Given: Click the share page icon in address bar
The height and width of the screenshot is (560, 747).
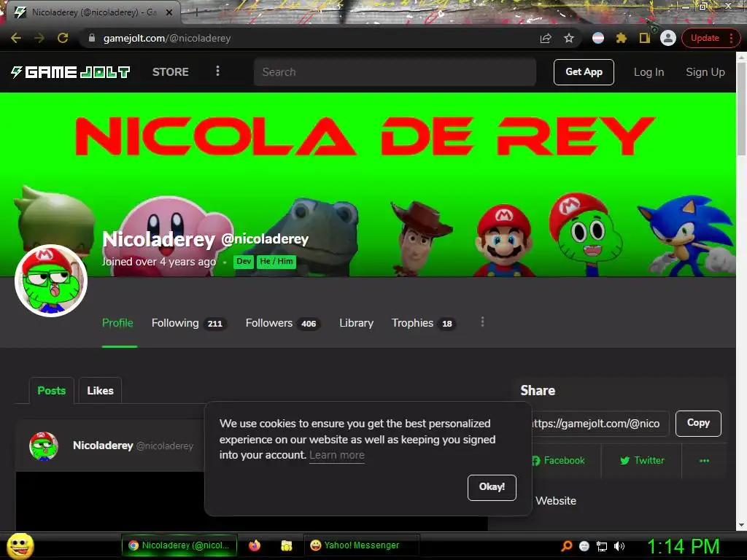Looking at the screenshot, I should [x=546, y=38].
